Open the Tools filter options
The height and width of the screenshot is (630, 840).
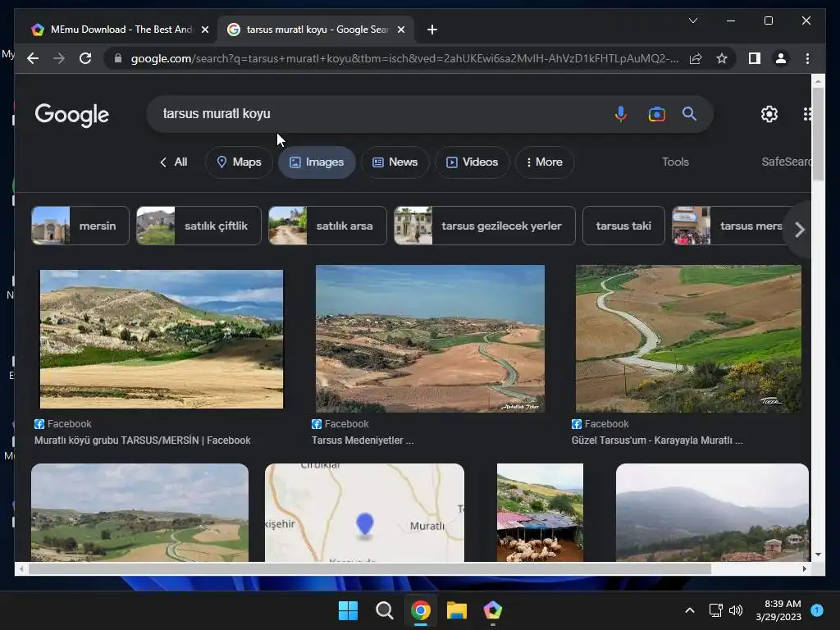(x=675, y=162)
